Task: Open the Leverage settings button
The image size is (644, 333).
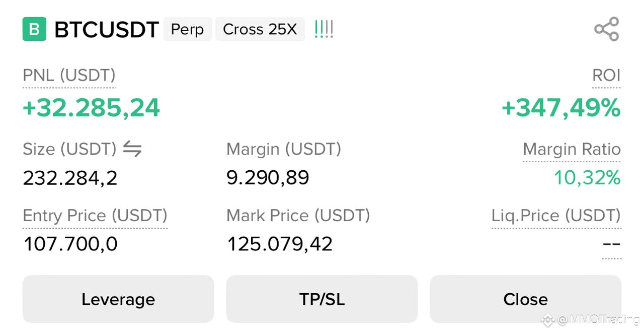Action: click(x=118, y=299)
